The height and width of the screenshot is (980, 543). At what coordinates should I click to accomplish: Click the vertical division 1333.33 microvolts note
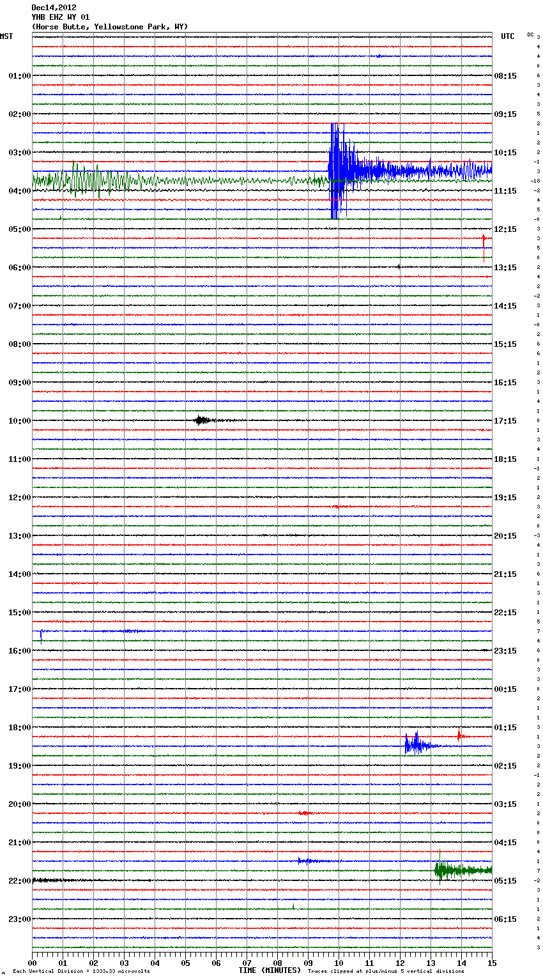click(x=81, y=972)
